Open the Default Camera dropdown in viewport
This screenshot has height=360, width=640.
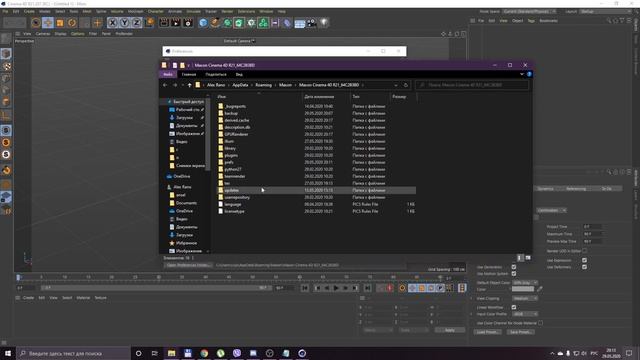click(239, 41)
